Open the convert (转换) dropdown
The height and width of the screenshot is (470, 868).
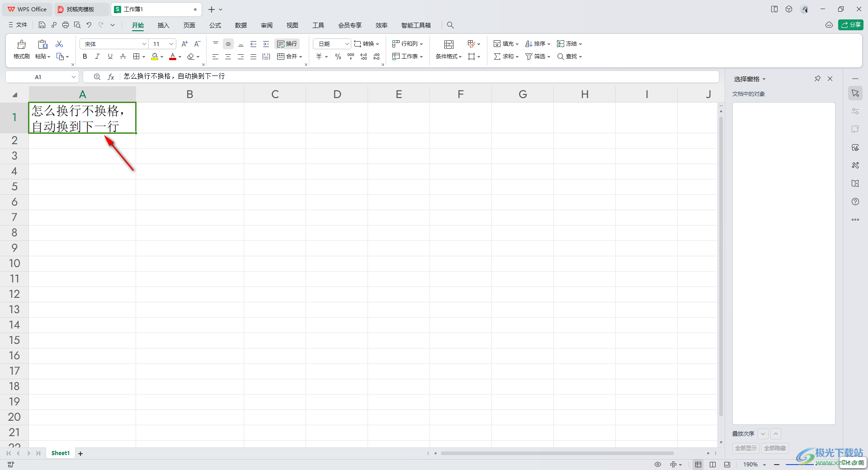click(367, 44)
